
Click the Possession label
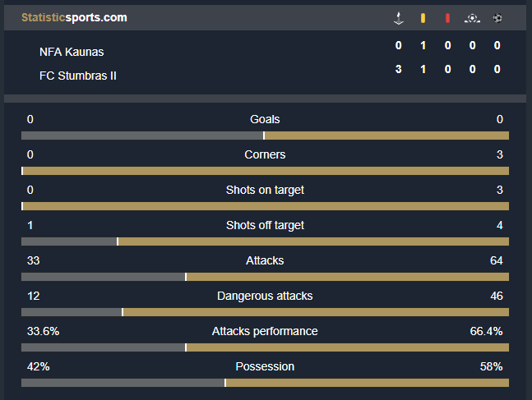(x=265, y=366)
